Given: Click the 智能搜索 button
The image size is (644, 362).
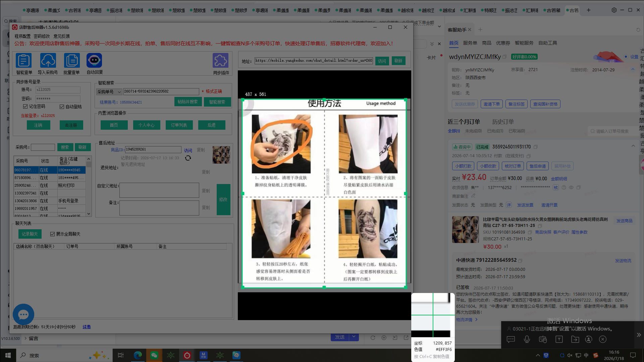Looking at the screenshot, I should 217,102.
